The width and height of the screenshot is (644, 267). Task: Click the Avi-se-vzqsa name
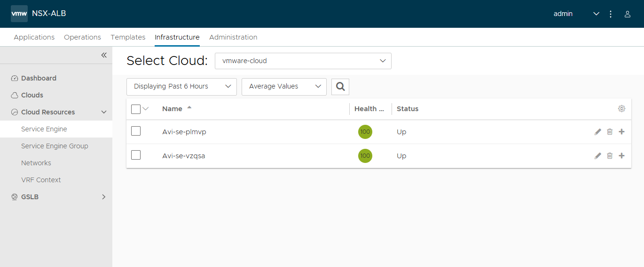(184, 156)
